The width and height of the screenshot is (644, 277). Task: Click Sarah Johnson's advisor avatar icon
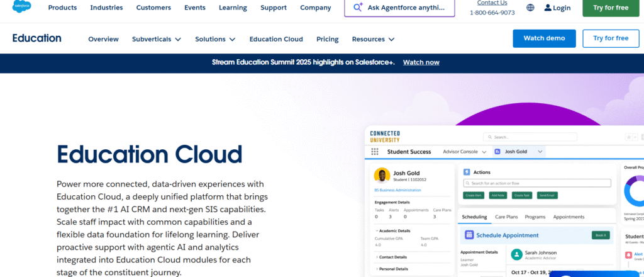click(x=516, y=254)
